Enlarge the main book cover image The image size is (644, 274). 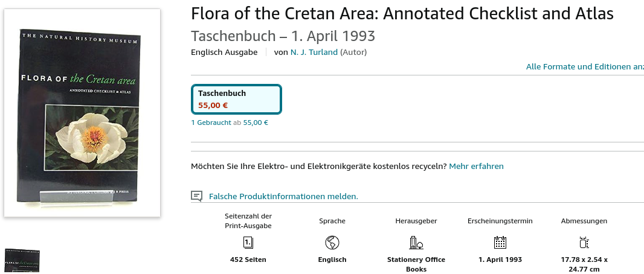pos(82,113)
